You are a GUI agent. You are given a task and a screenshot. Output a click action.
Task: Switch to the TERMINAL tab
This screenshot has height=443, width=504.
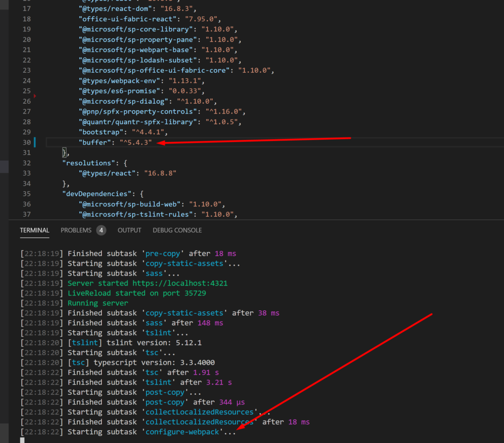[x=34, y=230]
